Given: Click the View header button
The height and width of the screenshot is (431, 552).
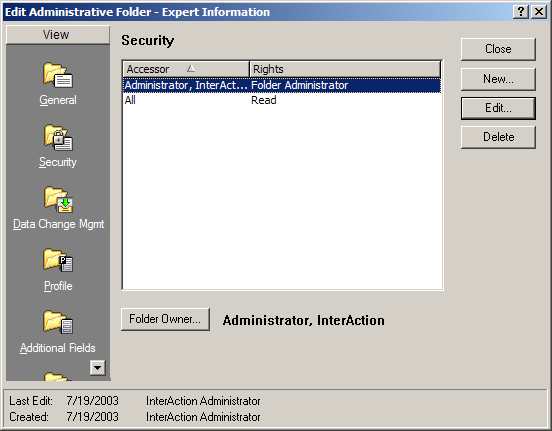Looking at the screenshot, I should point(58,35).
